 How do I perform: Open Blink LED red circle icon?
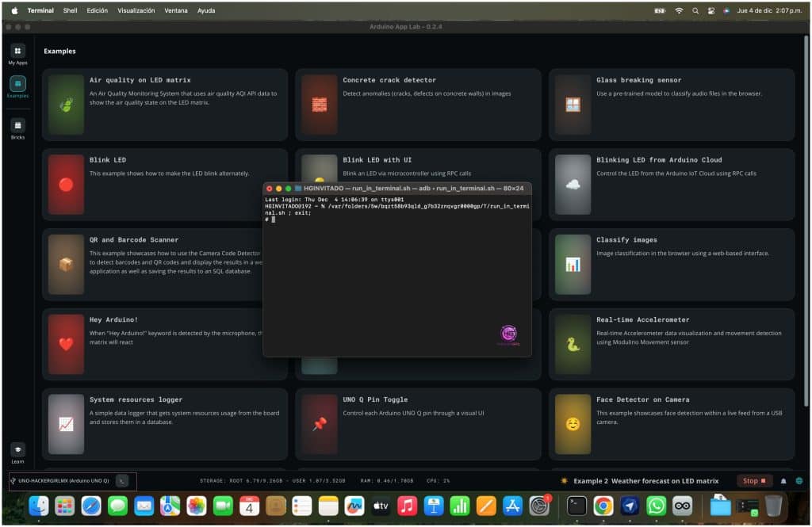(66, 185)
